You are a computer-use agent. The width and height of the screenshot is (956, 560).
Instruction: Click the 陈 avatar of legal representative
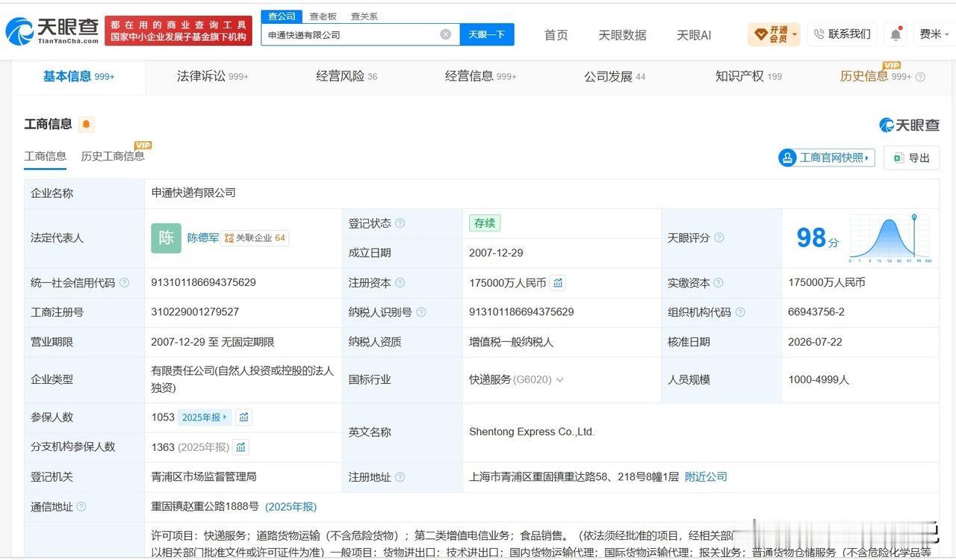coord(166,238)
